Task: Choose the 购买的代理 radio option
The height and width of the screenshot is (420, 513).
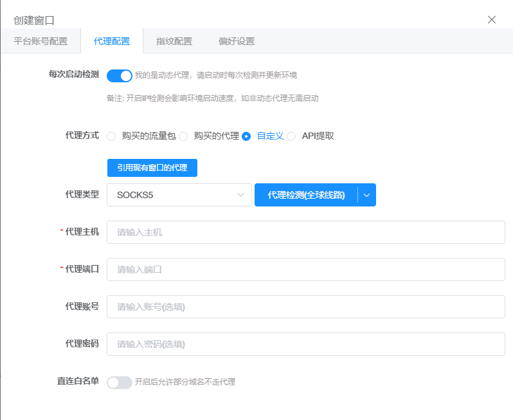Action: [183, 136]
